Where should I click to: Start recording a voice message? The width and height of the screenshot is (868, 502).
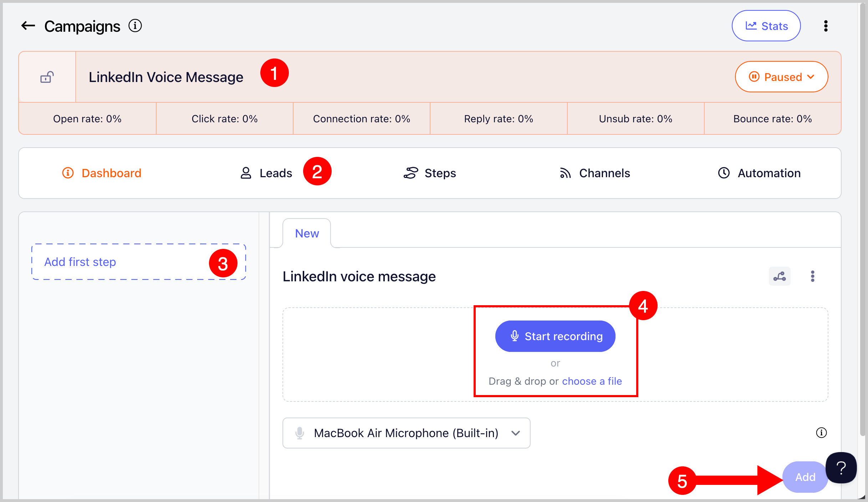click(x=555, y=336)
